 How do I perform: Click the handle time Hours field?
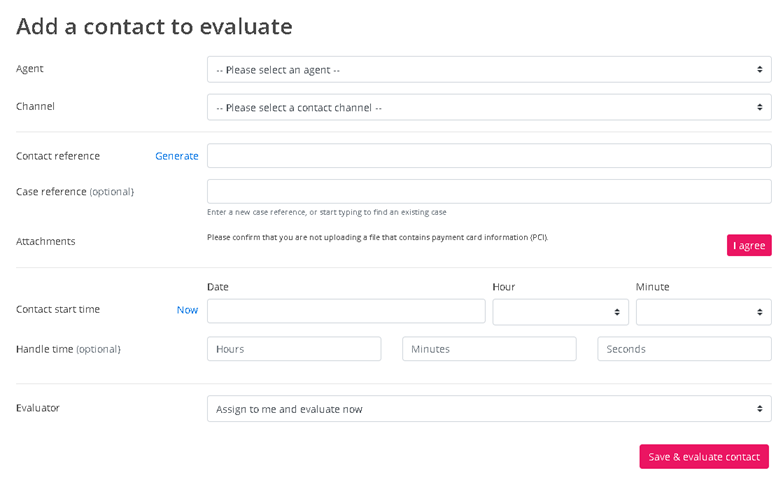point(293,349)
